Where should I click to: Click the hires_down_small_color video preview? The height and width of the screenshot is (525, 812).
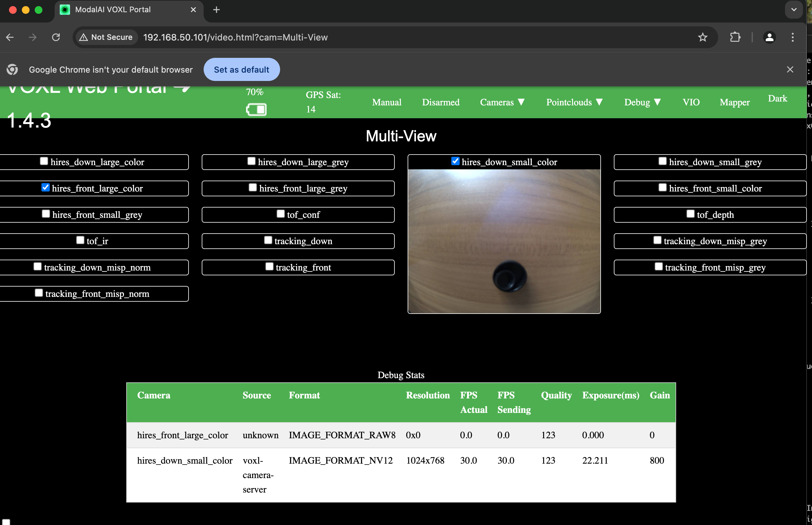pyautogui.click(x=504, y=241)
